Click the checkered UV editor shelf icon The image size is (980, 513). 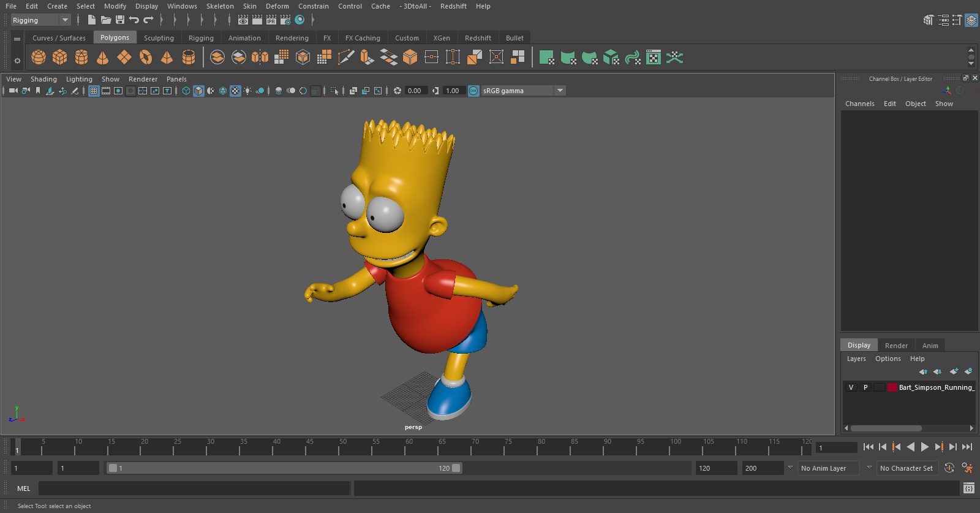pyautogui.click(x=654, y=58)
